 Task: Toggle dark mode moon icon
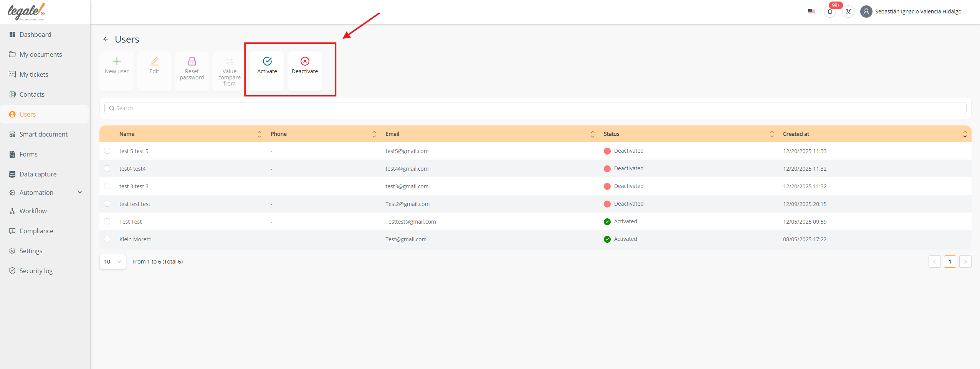[848, 12]
